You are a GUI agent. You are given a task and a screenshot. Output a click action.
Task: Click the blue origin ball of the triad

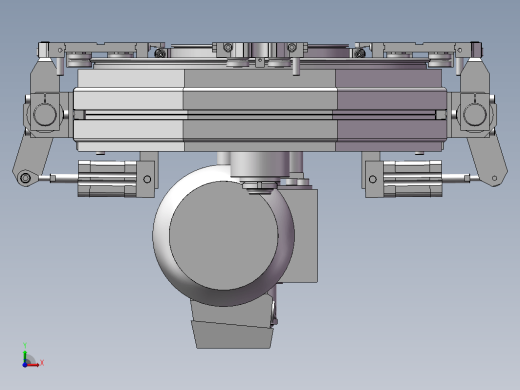(25, 365)
